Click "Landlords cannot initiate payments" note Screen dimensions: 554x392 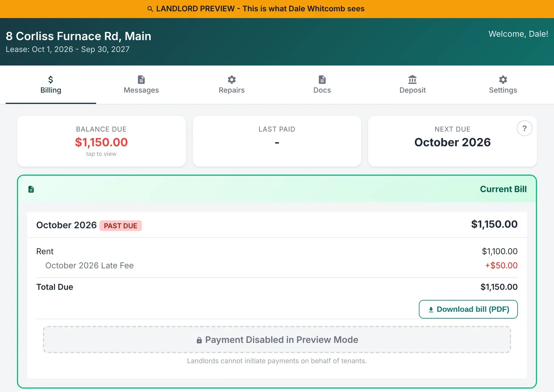(277, 361)
